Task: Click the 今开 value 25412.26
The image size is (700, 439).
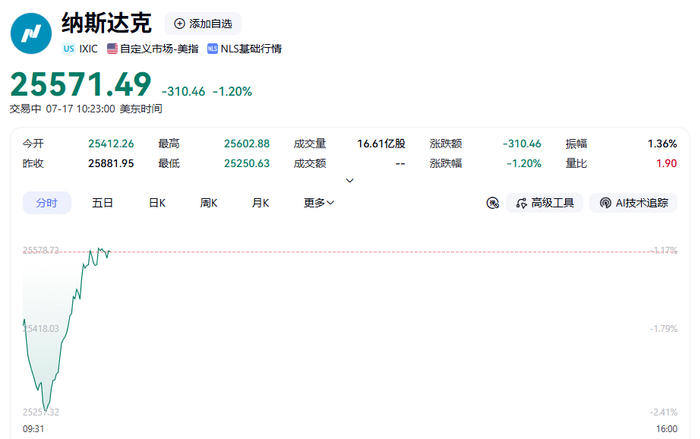Action: (111, 144)
